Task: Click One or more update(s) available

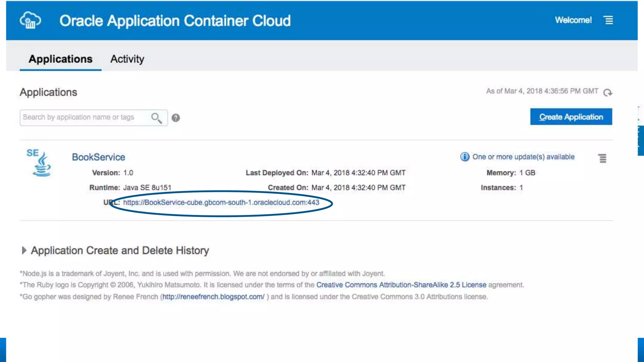Action: click(523, 157)
